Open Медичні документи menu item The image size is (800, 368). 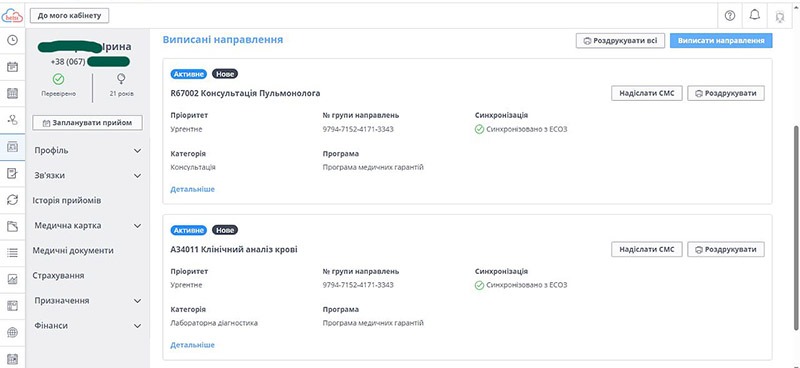click(73, 251)
